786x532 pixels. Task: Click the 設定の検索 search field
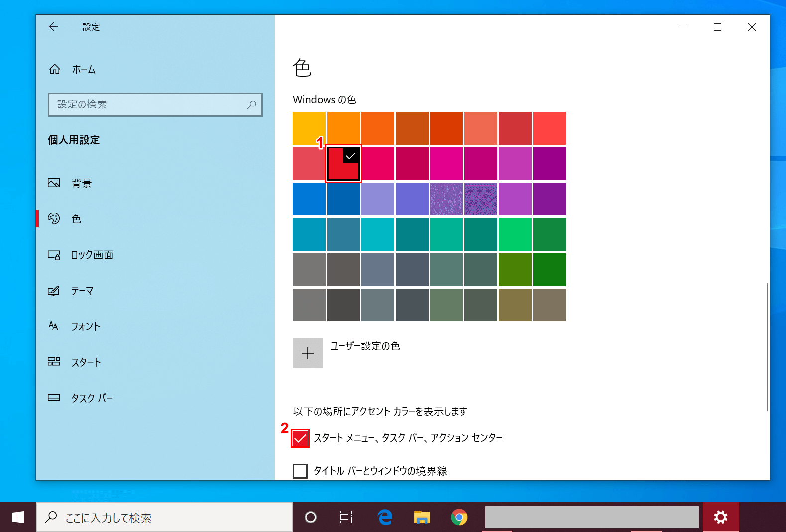[155, 105]
